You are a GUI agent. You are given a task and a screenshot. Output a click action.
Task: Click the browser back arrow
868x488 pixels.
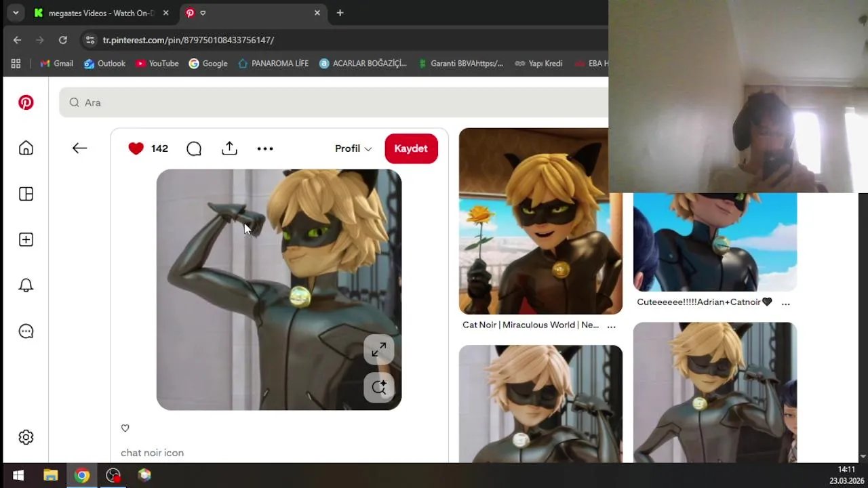(17, 40)
